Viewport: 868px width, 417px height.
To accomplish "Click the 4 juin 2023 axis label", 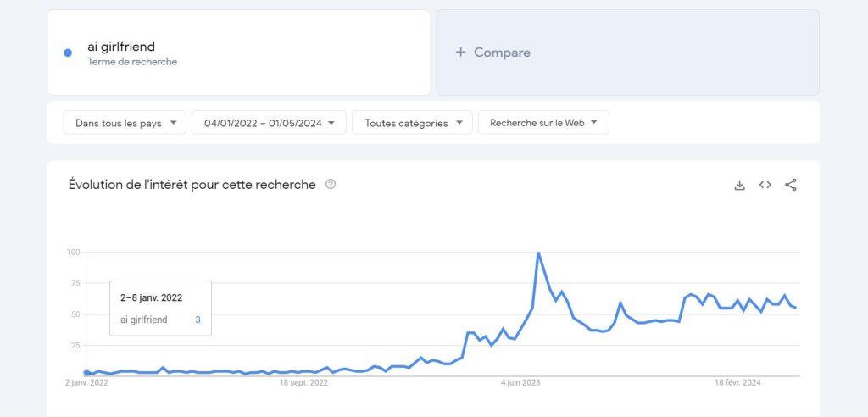I will 520,382.
